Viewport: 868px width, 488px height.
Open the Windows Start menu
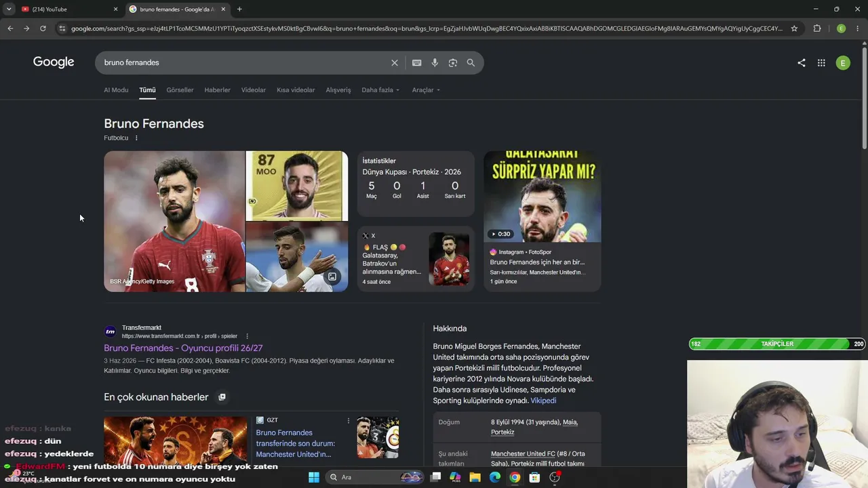click(x=314, y=477)
